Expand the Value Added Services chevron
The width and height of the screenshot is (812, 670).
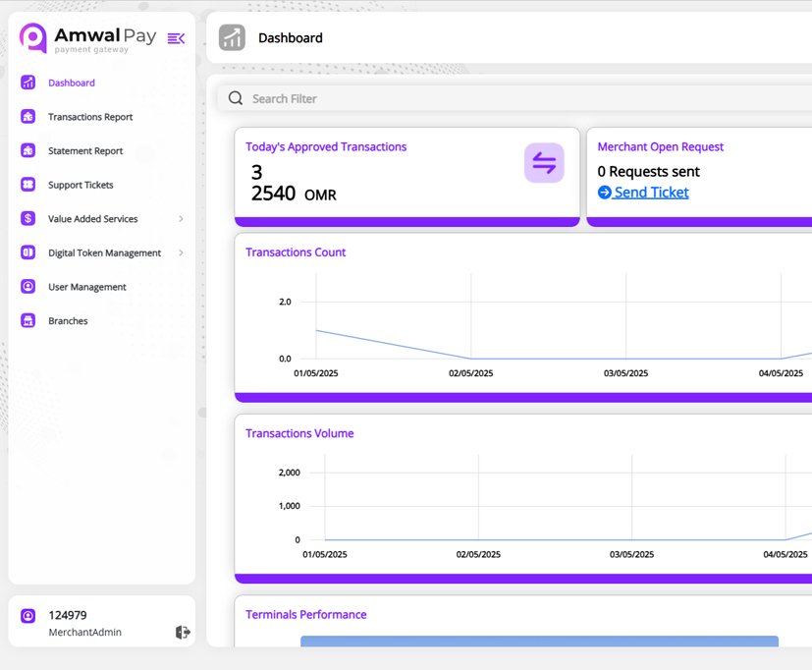click(x=181, y=219)
